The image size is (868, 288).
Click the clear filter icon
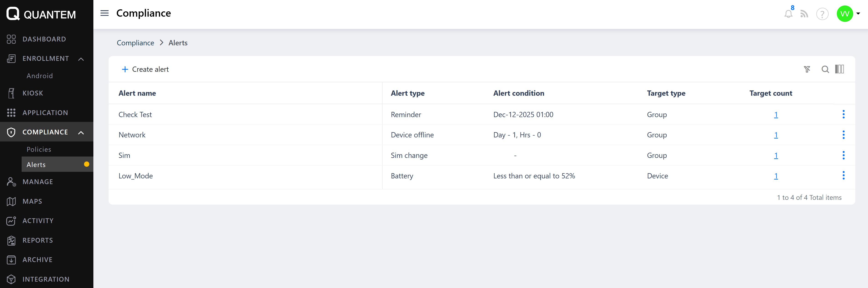click(807, 69)
